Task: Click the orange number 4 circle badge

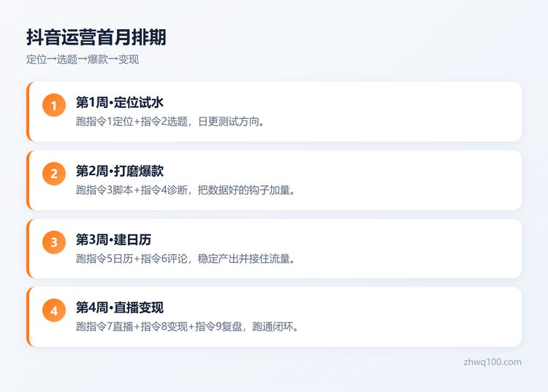Action: point(54,310)
